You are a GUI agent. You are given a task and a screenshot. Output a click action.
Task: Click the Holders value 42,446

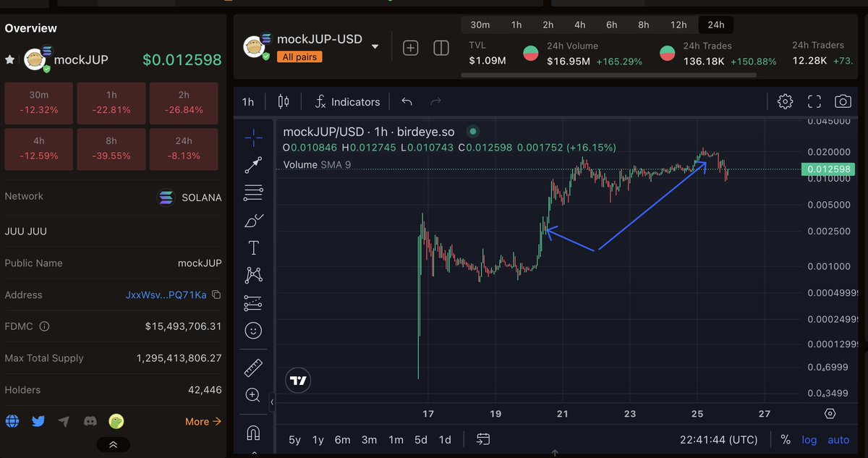205,390
